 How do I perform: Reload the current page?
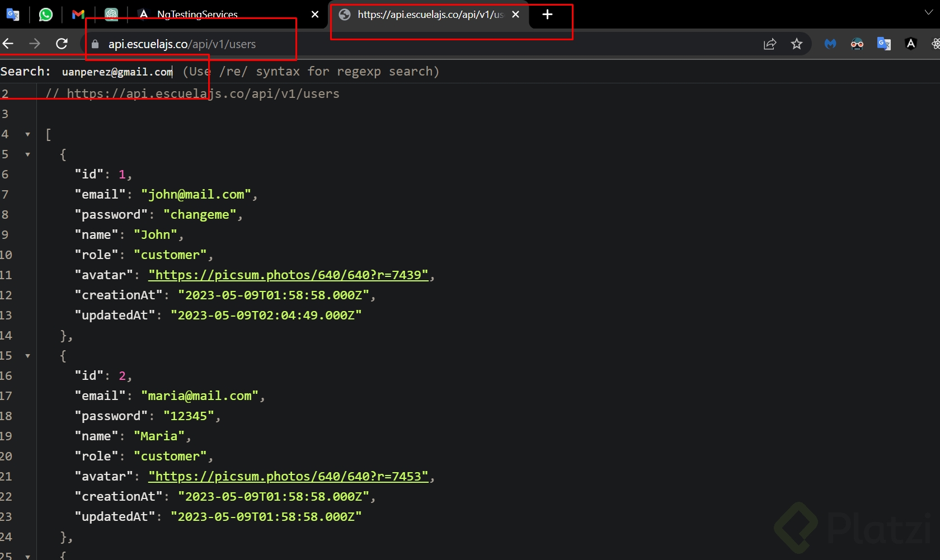click(x=62, y=44)
